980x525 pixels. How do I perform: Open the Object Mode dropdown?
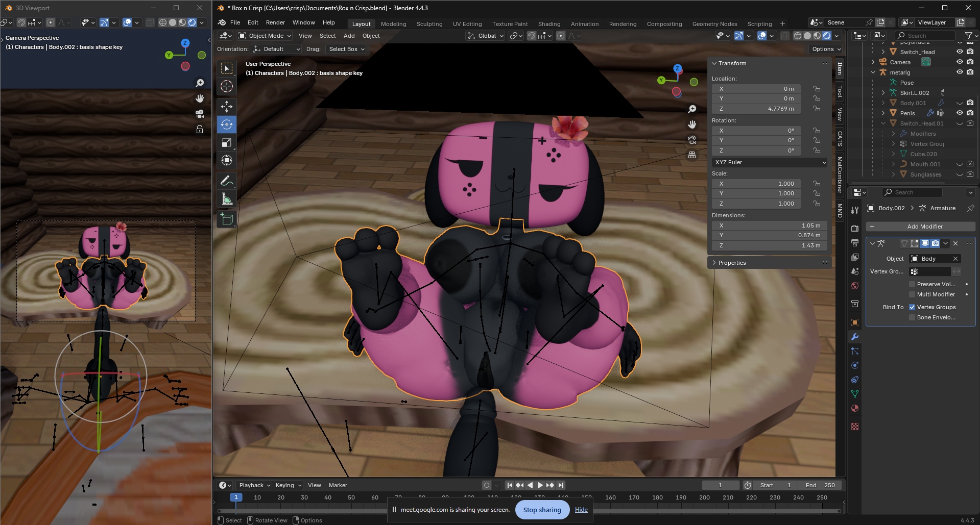tap(265, 36)
